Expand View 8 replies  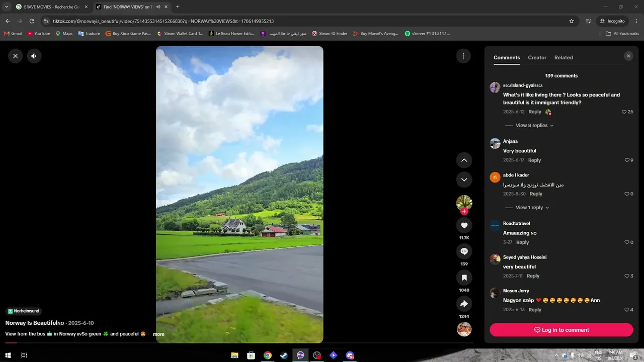[x=534, y=125]
